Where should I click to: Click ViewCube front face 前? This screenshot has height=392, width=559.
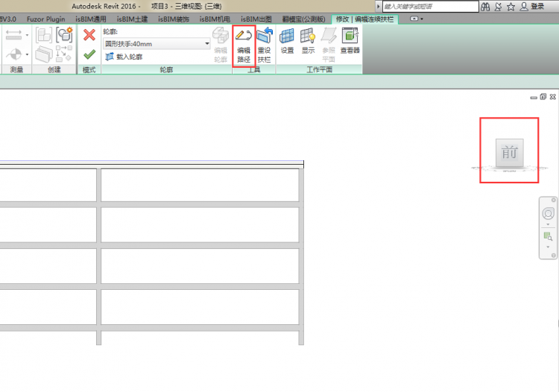coord(510,153)
